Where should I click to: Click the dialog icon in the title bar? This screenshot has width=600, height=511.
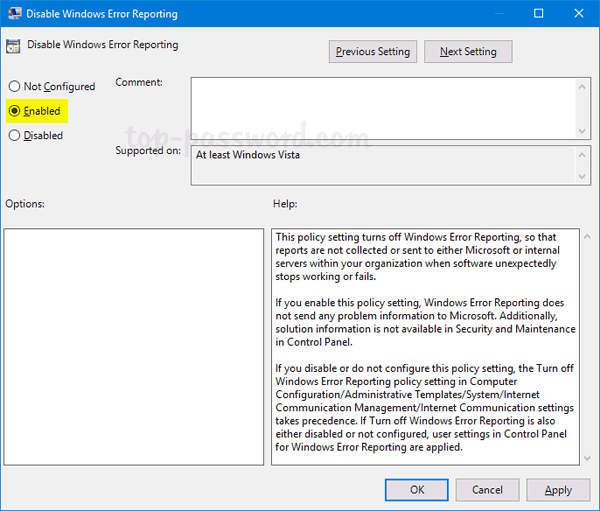[14, 14]
